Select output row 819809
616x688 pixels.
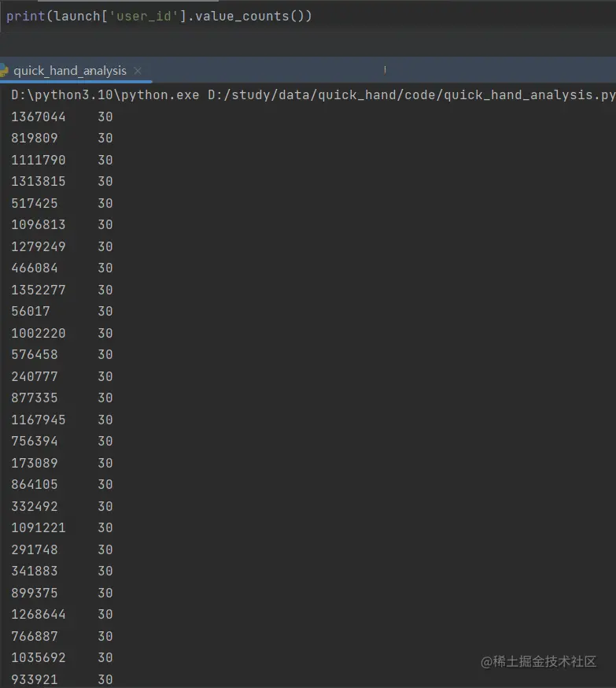pyautogui.click(x=62, y=139)
